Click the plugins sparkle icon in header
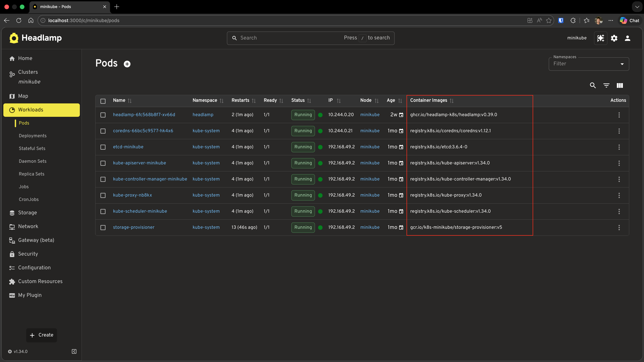 pos(601,38)
